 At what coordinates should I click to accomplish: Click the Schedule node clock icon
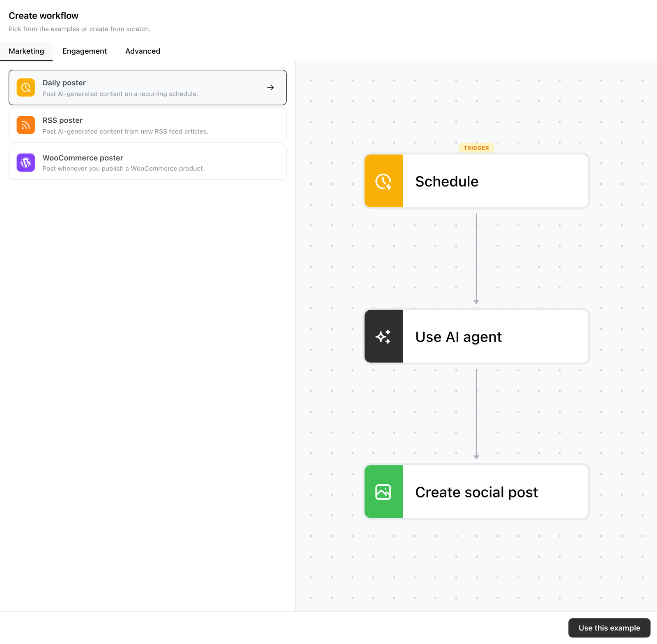pos(384,181)
